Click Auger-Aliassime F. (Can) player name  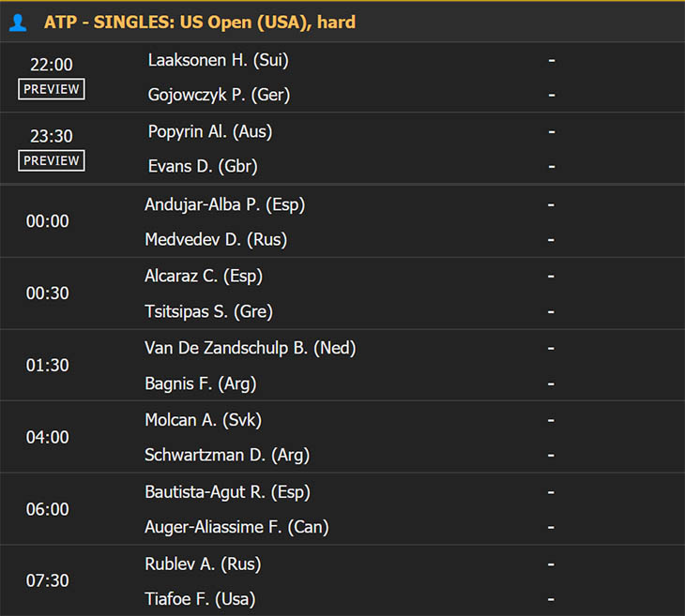click(236, 527)
